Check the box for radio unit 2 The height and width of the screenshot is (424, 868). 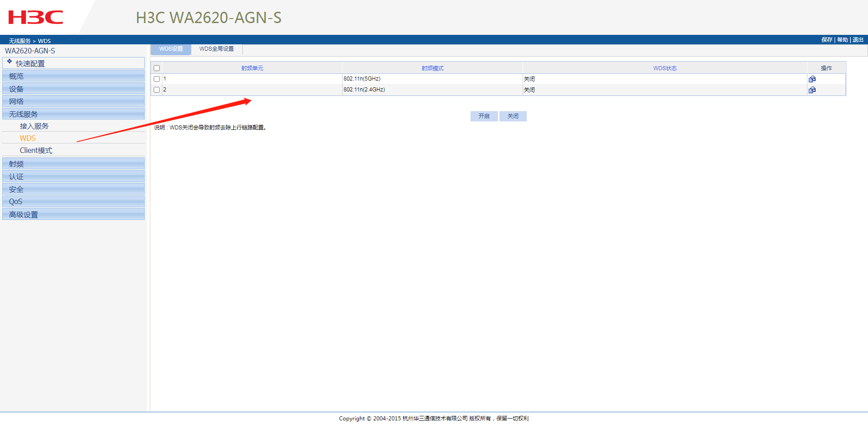coord(157,90)
